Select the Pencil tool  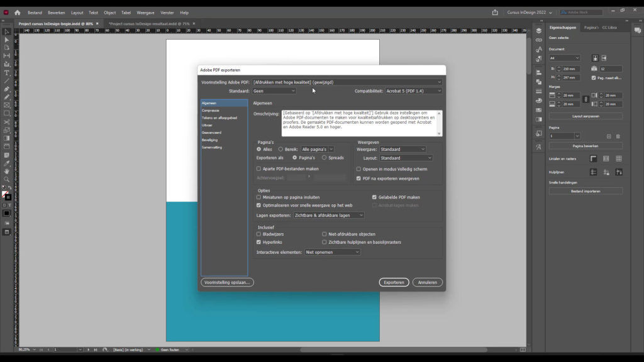6,97
